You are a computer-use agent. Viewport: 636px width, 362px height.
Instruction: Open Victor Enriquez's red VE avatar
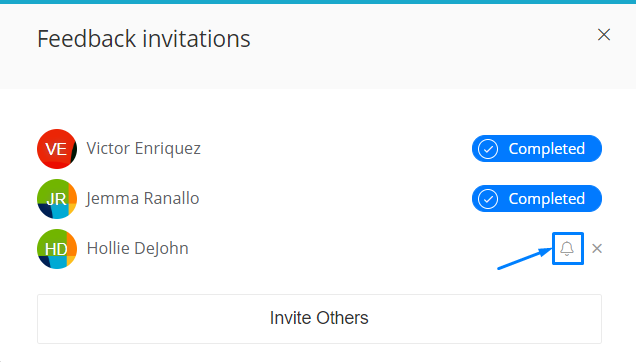coord(57,149)
